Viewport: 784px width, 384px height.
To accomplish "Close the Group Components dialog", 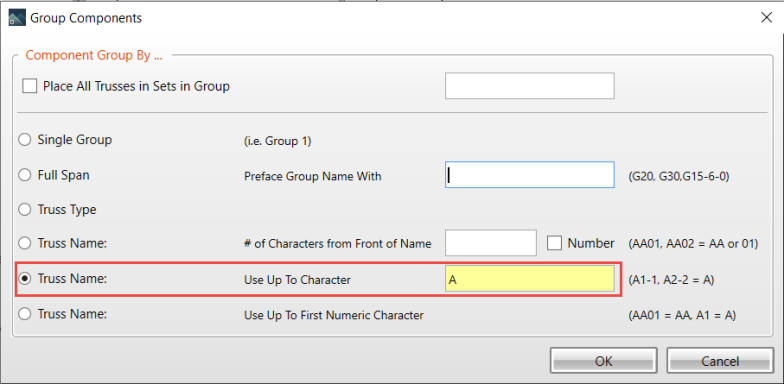I will click(x=766, y=18).
